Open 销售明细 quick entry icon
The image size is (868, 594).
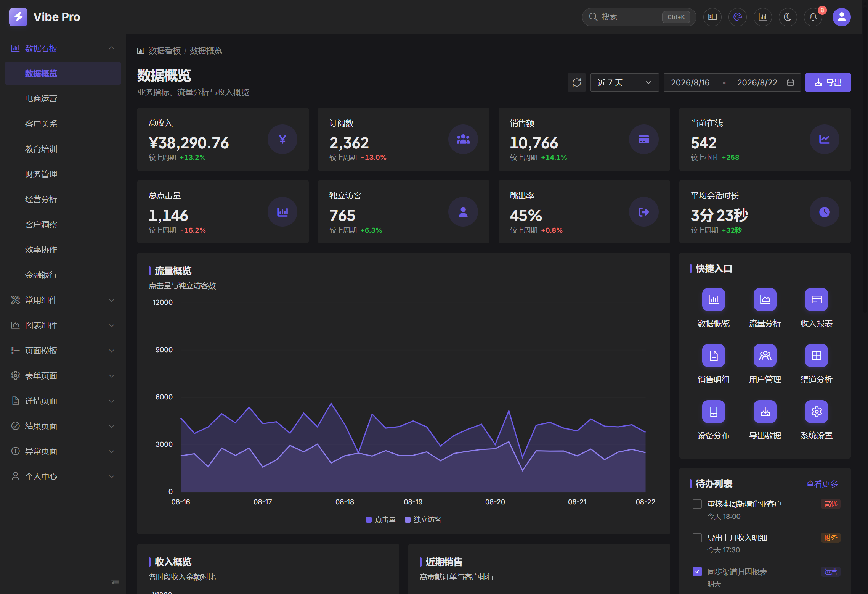click(713, 356)
